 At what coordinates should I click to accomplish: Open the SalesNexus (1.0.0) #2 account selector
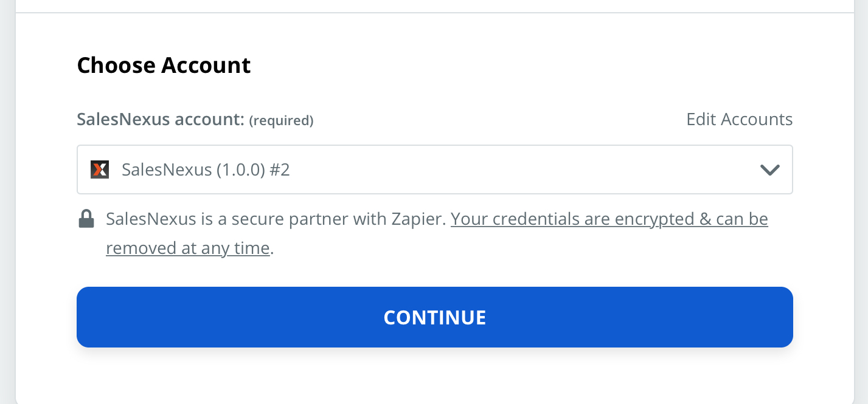434,169
